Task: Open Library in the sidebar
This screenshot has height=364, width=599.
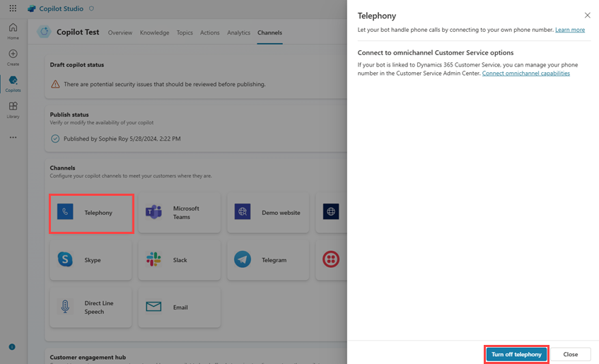Action: (13, 110)
